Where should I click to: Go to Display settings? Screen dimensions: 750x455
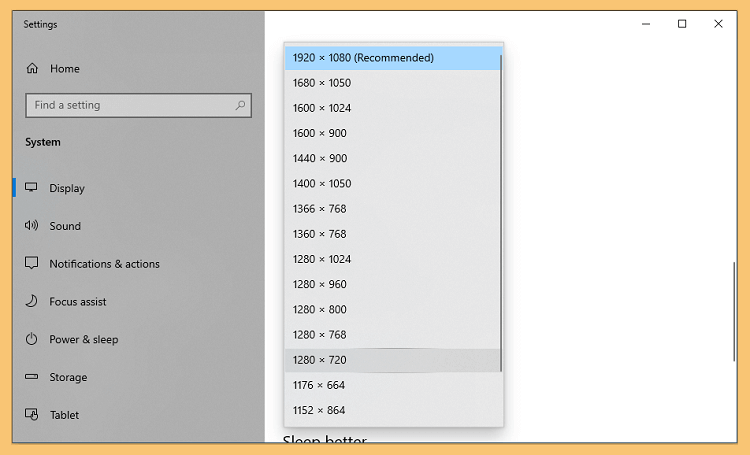pos(139,188)
